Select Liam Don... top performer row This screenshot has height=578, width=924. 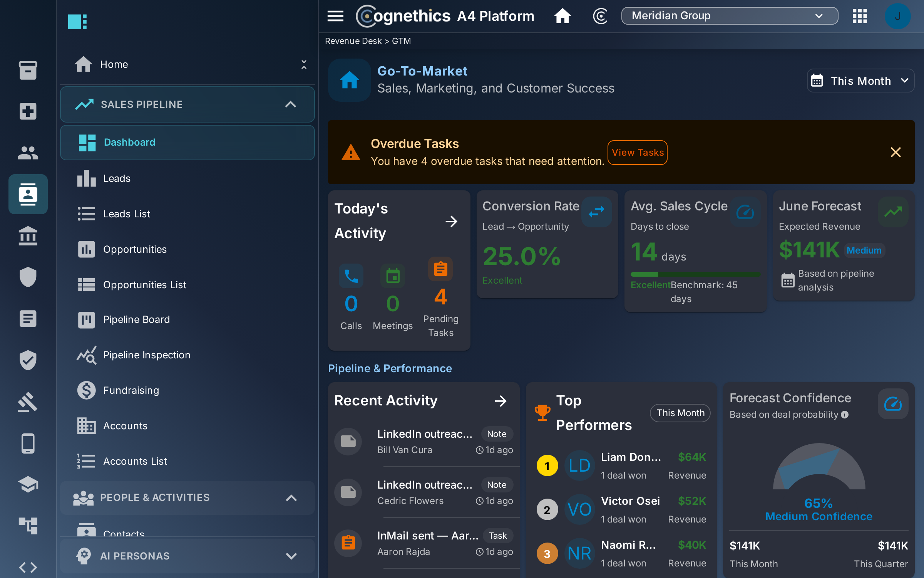point(621,466)
